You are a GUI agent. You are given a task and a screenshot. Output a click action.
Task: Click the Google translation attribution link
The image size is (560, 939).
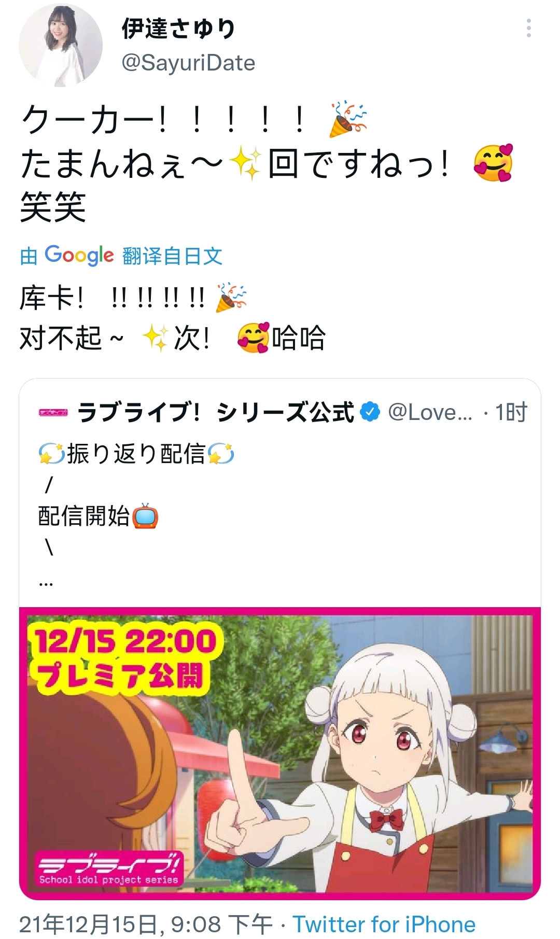point(121,256)
